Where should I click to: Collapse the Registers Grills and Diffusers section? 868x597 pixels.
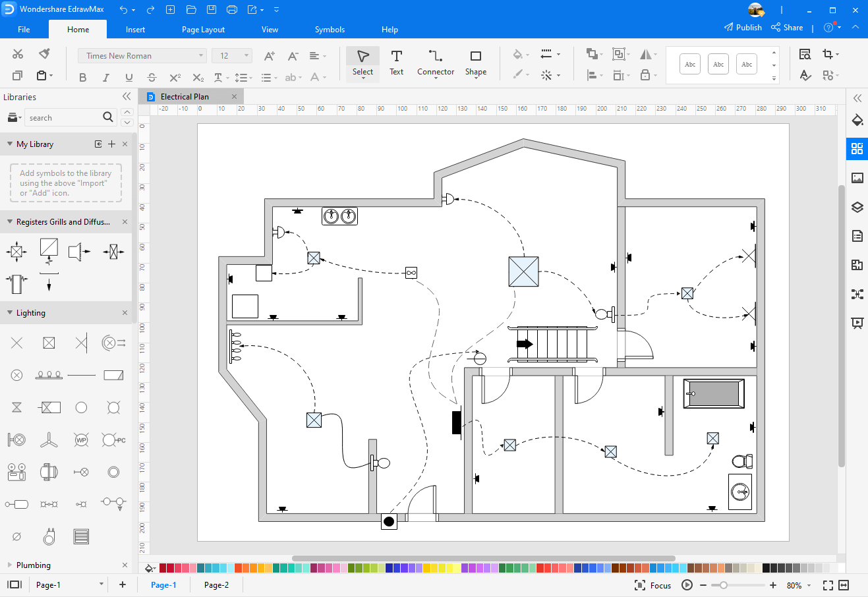click(x=10, y=221)
